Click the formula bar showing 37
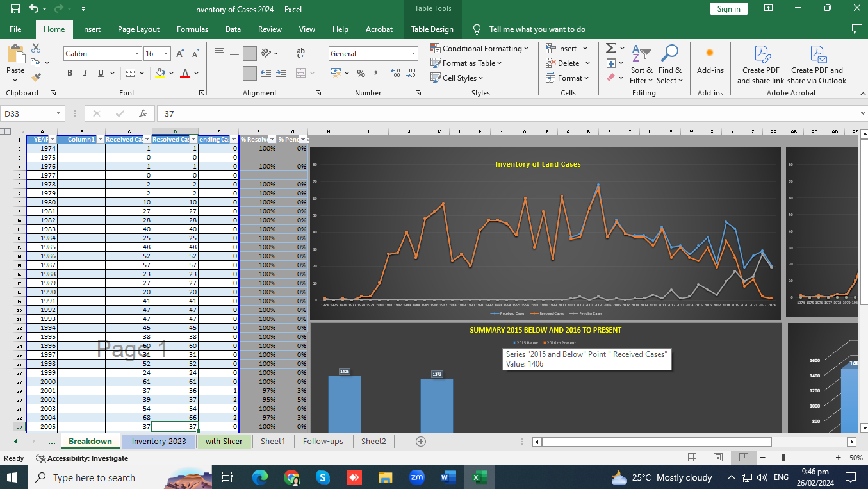 pyautogui.click(x=509, y=113)
